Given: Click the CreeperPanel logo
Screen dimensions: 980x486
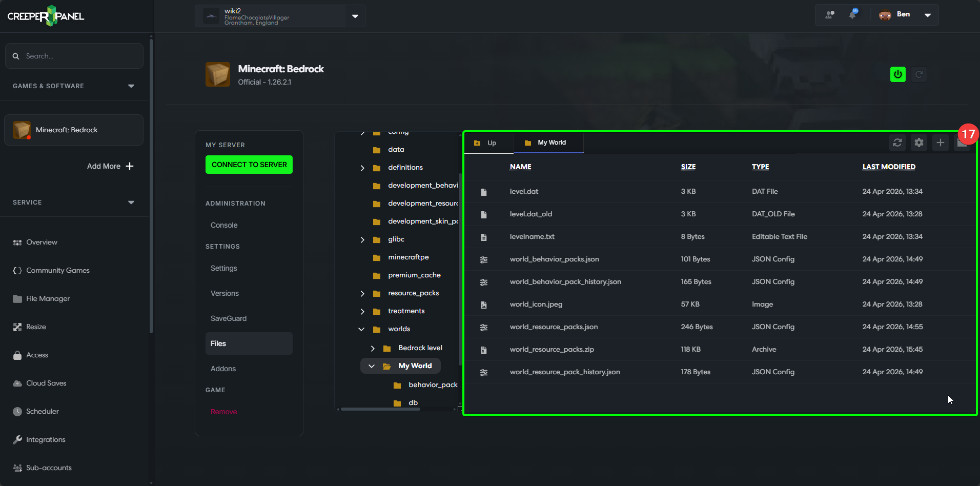Looking at the screenshot, I should click(x=46, y=16).
